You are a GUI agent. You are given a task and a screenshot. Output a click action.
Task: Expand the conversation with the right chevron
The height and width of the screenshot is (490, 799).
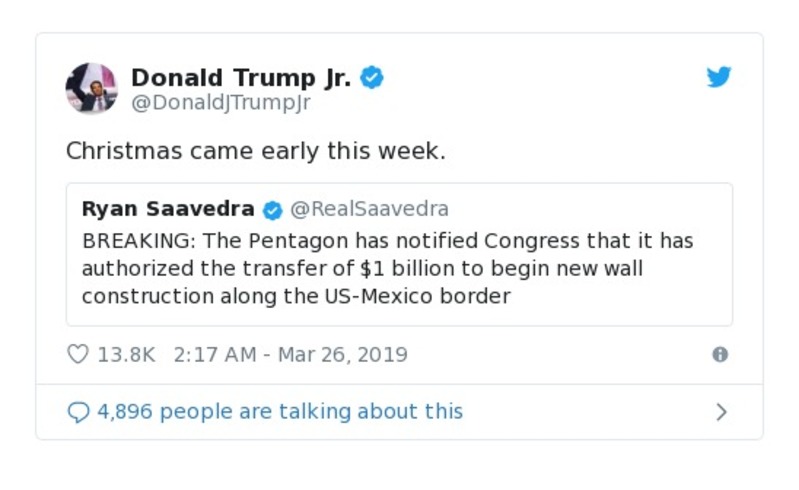(x=721, y=412)
